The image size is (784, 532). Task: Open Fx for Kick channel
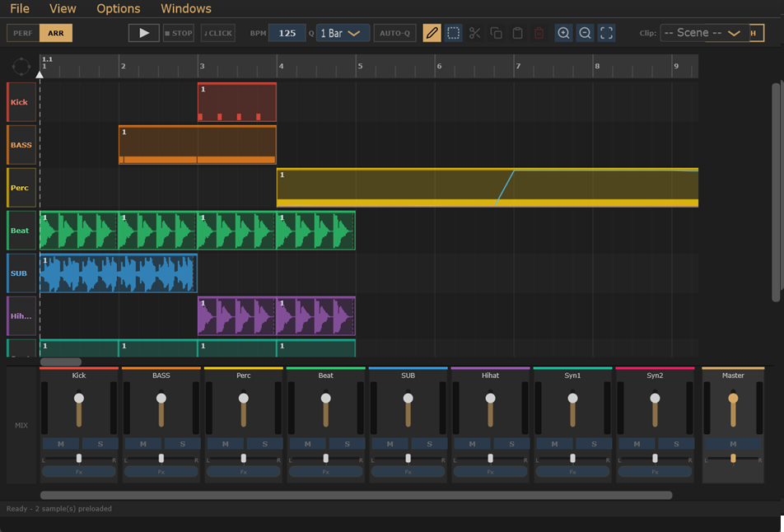click(79, 472)
